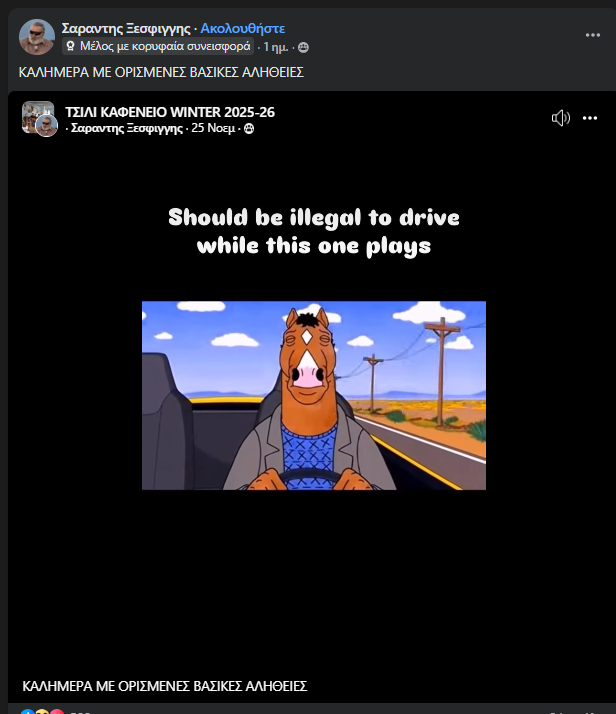Open the ΤΣΙΛΙ ΚΑΦΕΝΕΙΟ group thumbnail image
This screenshot has height=714, width=616.
click(38, 117)
